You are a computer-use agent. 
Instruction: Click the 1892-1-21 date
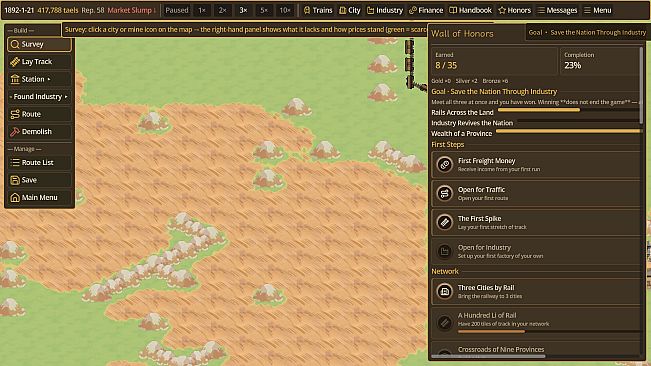[x=19, y=10]
